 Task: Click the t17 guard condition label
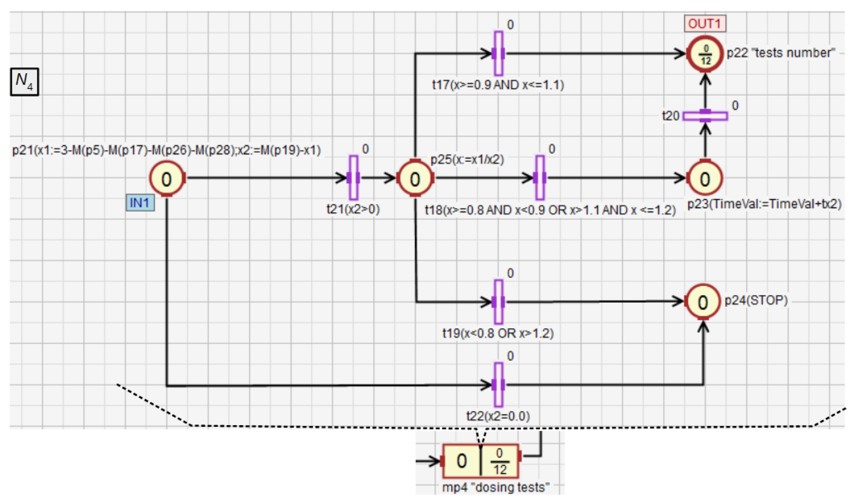498,85
